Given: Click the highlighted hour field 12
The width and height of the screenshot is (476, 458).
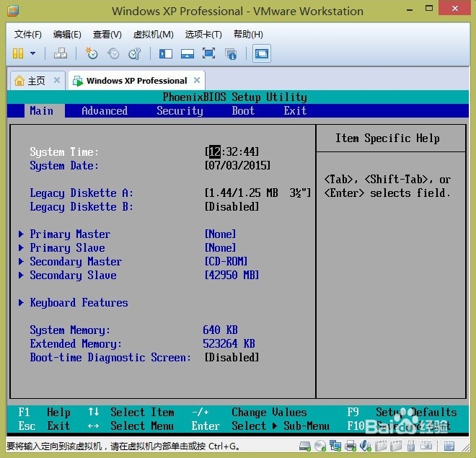Looking at the screenshot, I should (215, 151).
